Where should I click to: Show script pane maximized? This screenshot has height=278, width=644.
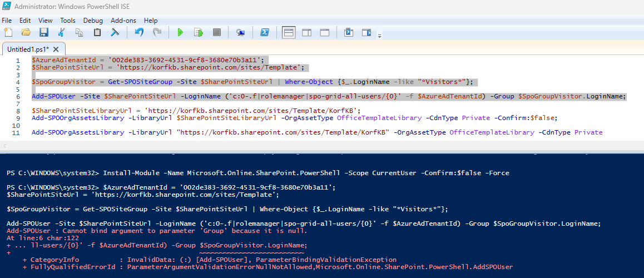(324, 32)
